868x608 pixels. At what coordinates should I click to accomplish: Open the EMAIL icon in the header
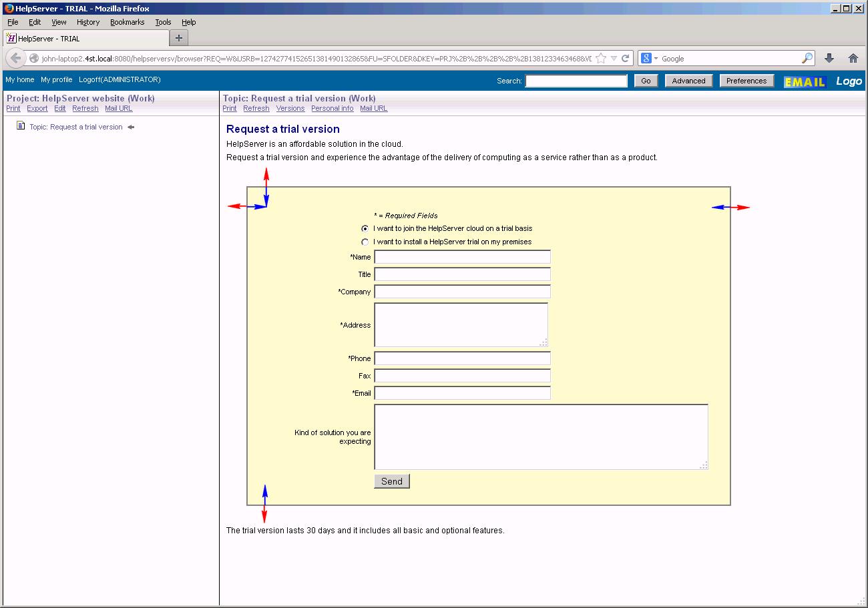tap(804, 81)
